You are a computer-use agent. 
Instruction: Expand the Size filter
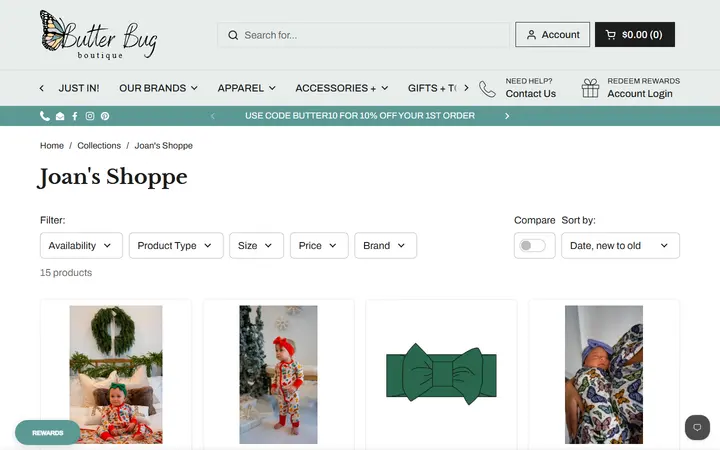[x=256, y=246]
